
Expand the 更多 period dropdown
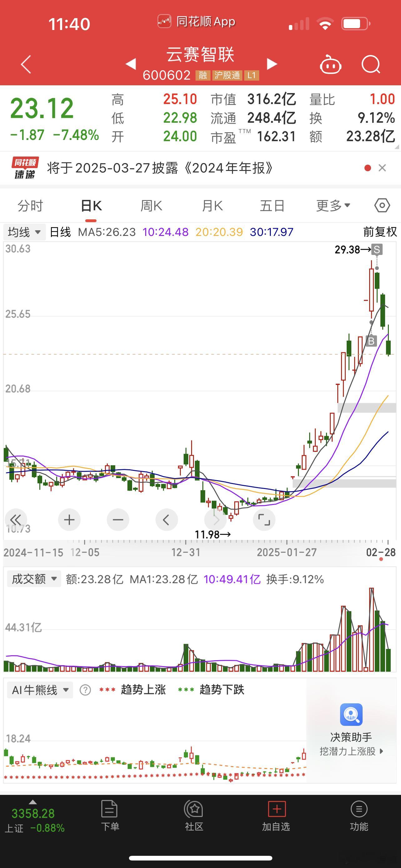[333, 206]
